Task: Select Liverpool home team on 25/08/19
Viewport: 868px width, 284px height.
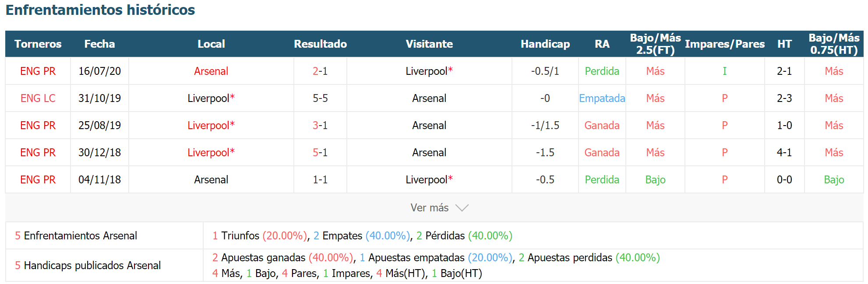Action: pos(211,125)
